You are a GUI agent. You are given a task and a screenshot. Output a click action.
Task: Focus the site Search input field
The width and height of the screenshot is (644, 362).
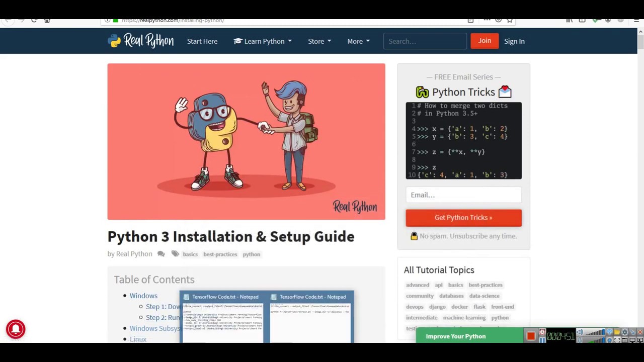(x=425, y=41)
